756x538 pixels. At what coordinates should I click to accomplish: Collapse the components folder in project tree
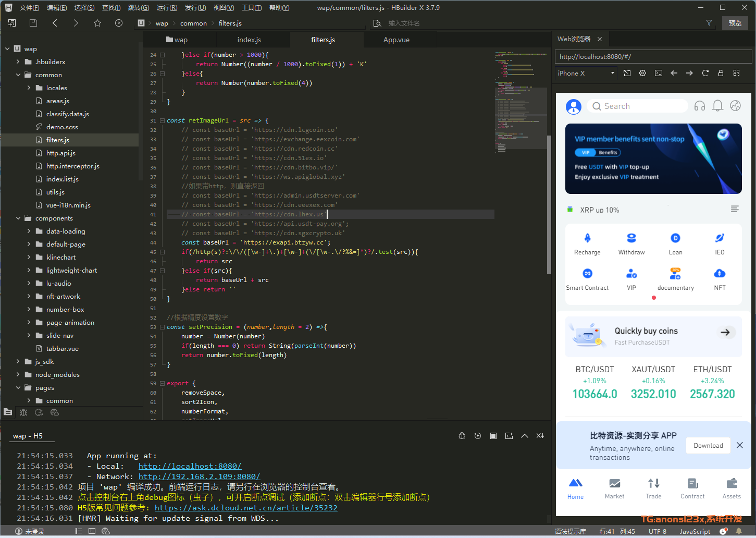click(19, 218)
